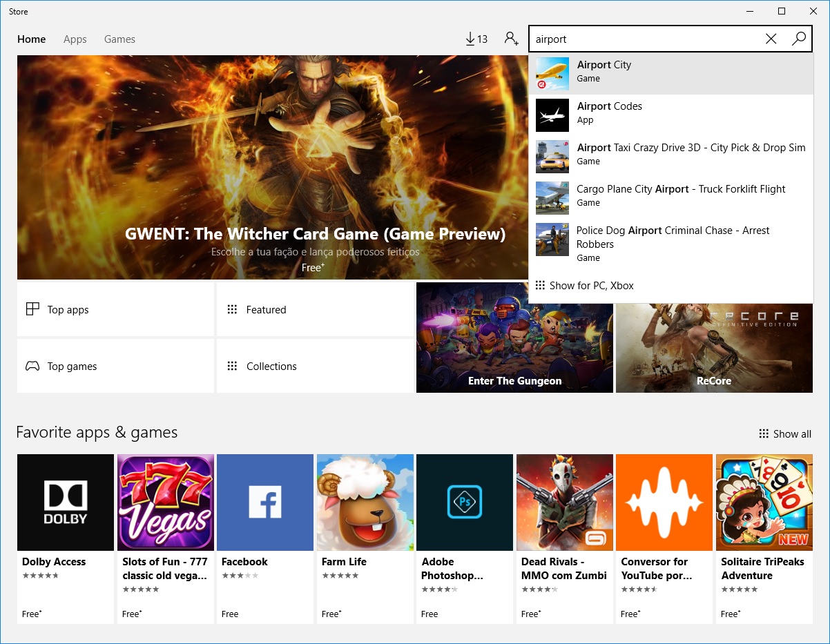Open the Top apps button
This screenshot has width=830, height=644.
(115, 309)
